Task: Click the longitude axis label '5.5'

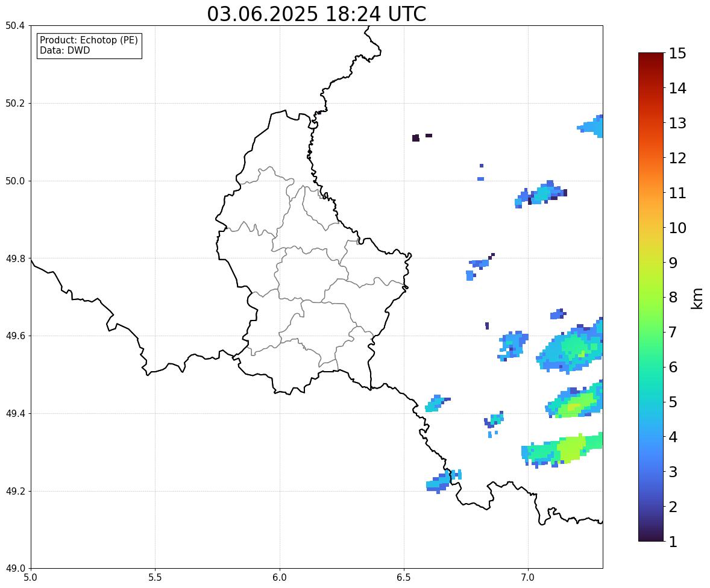Action: pyautogui.click(x=156, y=578)
